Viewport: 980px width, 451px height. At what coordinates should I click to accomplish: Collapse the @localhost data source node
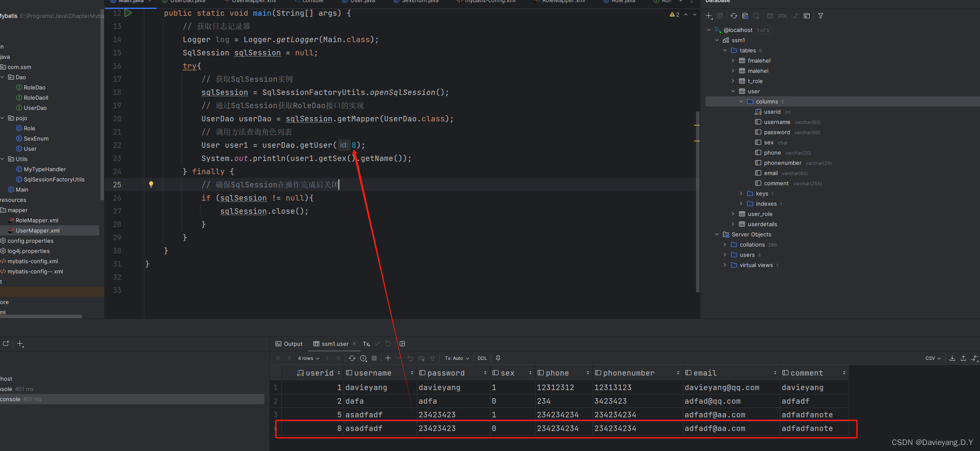pyautogui.click(x=709, y=30)
